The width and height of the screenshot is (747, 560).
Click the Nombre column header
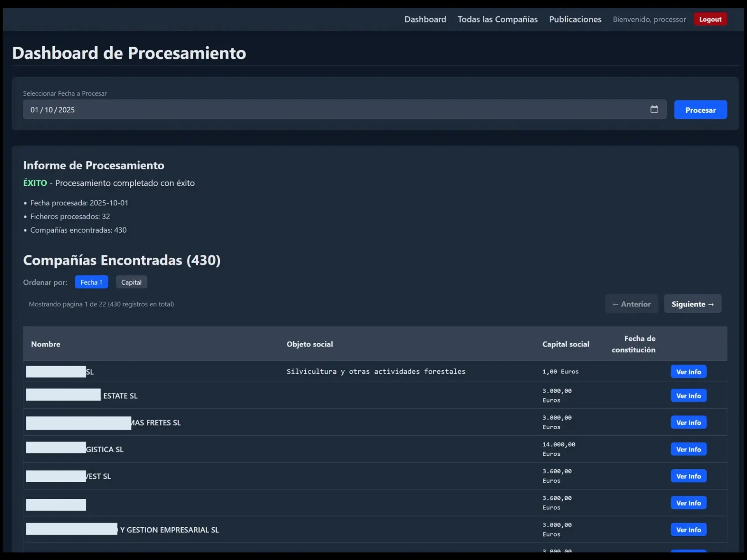coord(46,344)
